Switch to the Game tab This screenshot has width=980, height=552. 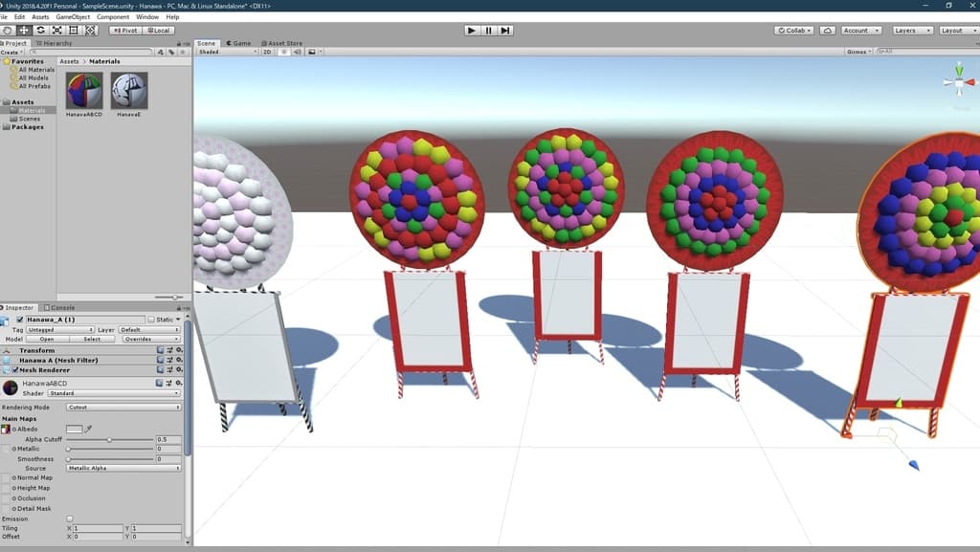tap(238, 44)
